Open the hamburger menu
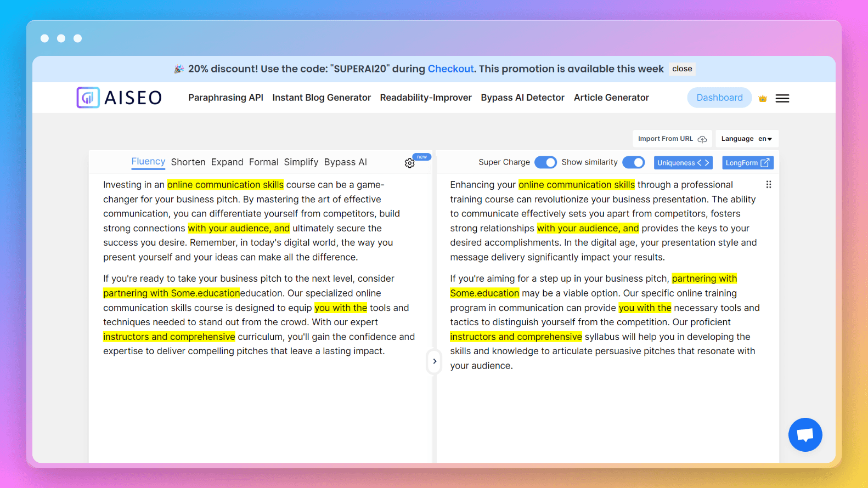Viewport: 868px width, 488px height. point(782,98)
